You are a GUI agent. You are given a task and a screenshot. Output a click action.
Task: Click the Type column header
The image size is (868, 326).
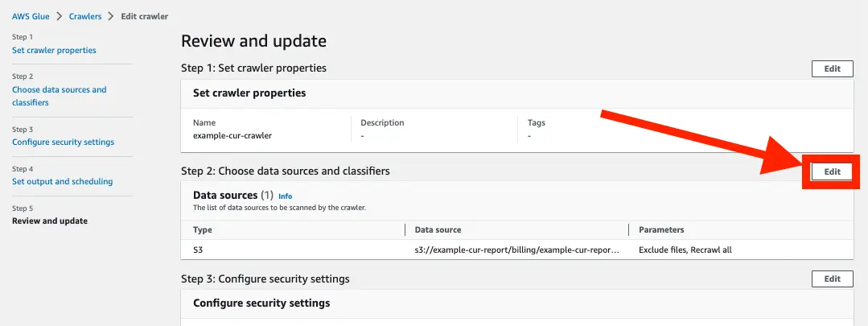tap(203, 230)
